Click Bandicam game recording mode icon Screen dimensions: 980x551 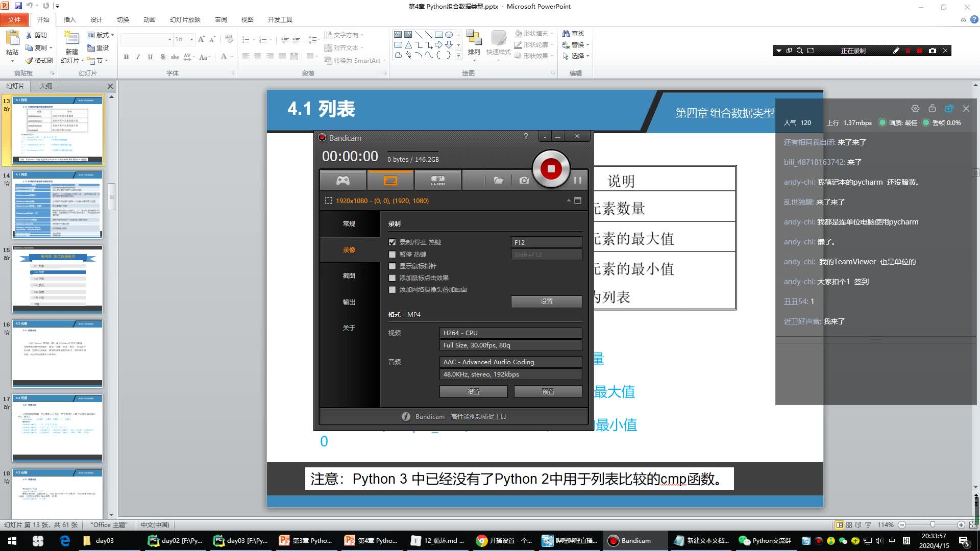coord(342,180)
